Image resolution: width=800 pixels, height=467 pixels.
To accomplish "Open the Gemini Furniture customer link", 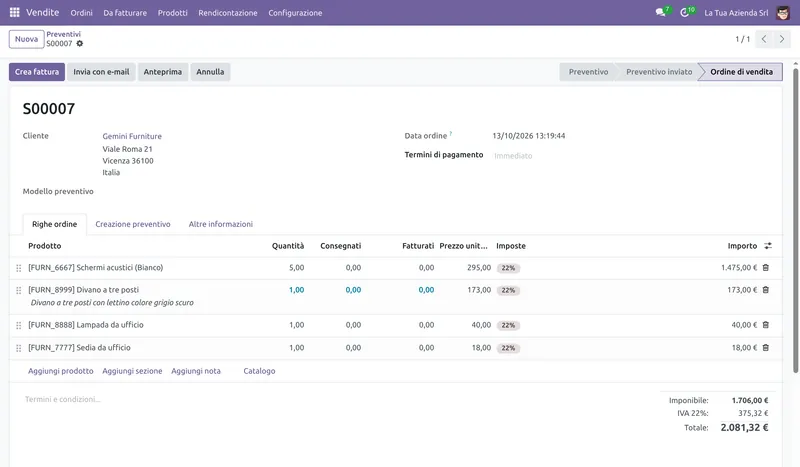I will click(x=132, y=136).
